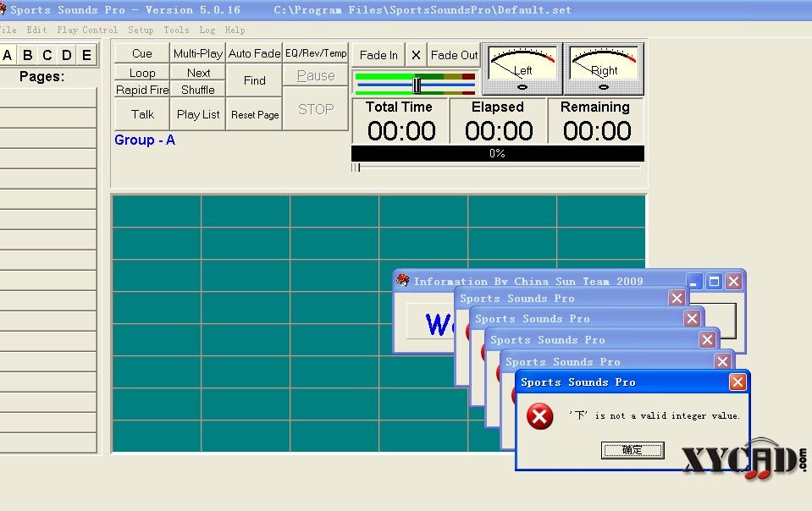Enable Rapid Fire mode
Screen dimensions: 812x511
(x=142, y=90)
